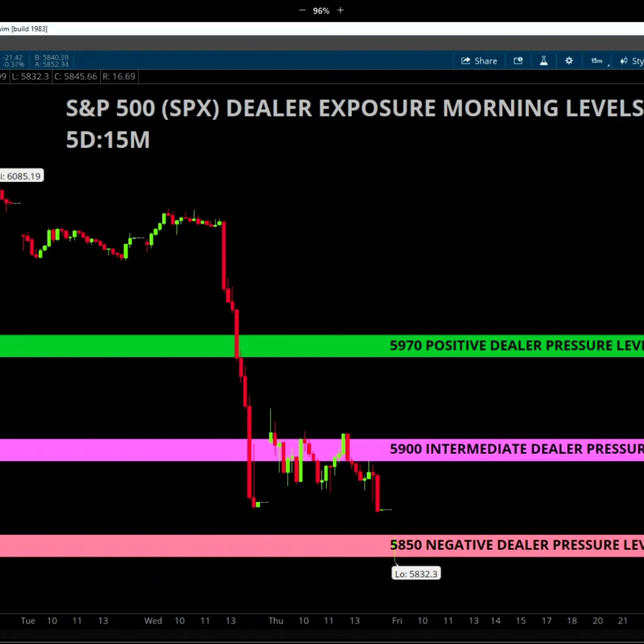The image size is (644, 644).
Task: Zoom out with the minus icon
Action: [302, 11]
